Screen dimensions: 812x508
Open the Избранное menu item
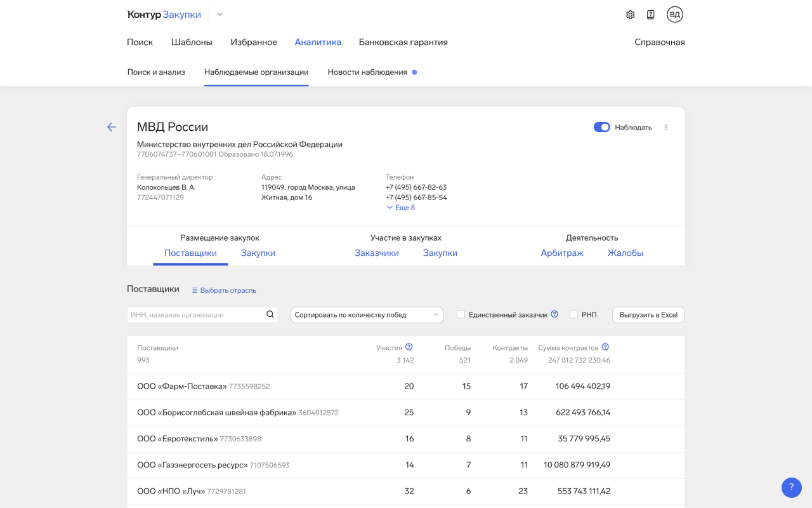click(254, 42)
